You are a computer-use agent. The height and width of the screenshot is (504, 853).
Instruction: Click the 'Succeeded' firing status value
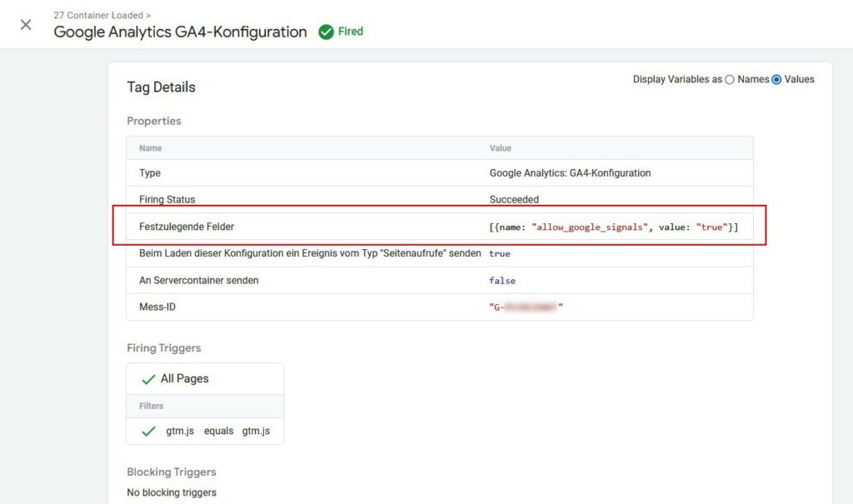point(514,200)
